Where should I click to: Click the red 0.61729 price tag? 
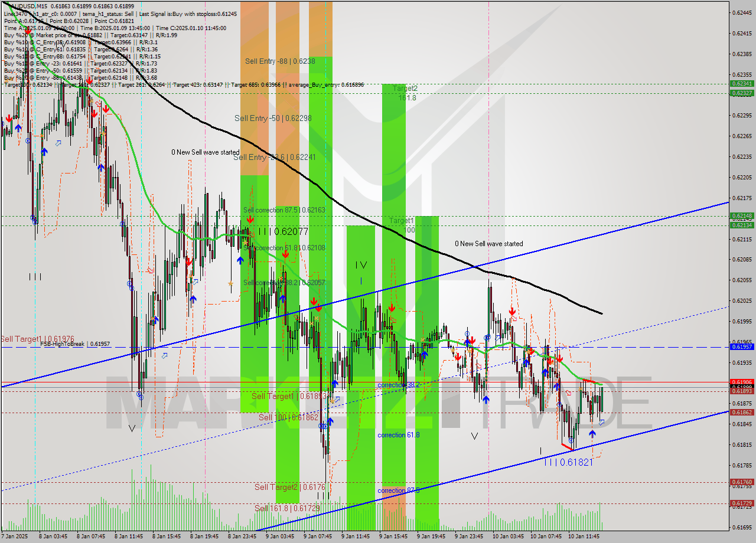point(742,503)
